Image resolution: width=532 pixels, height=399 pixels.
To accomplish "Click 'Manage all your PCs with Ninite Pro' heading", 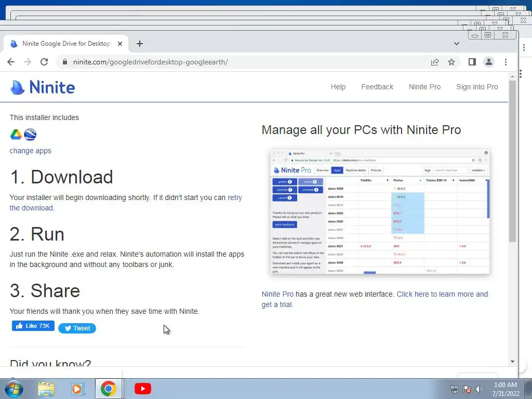I will click(362, 130).
